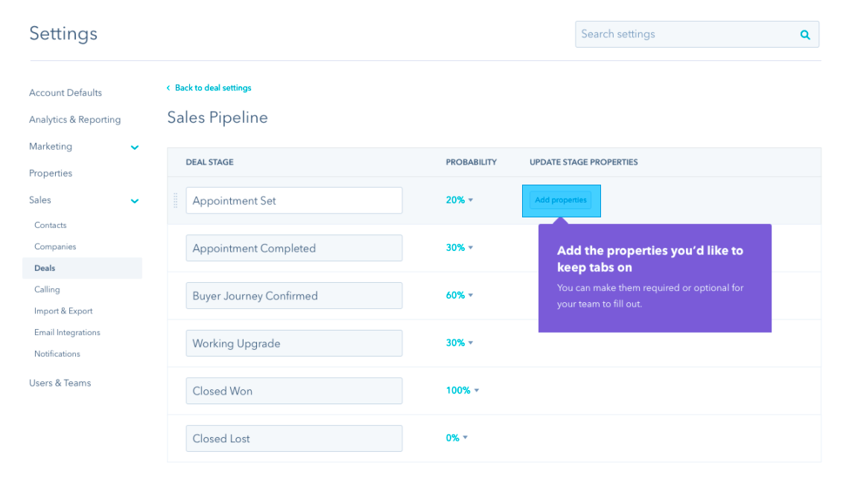Collapse the Sales sidebar section
The width and height of the screenshot is (855, 504).
pyautogui.click(x=135, y=201)
